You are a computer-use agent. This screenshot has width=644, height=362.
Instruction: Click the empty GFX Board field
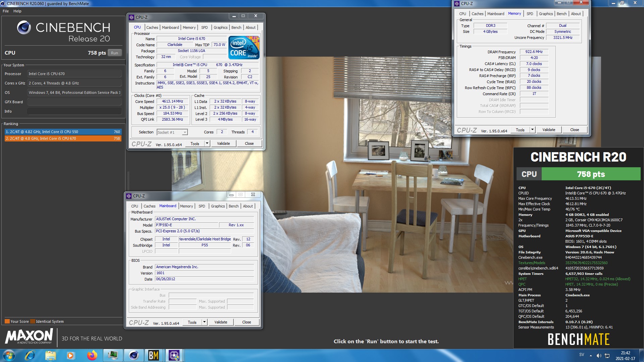(x=74, y=102)
